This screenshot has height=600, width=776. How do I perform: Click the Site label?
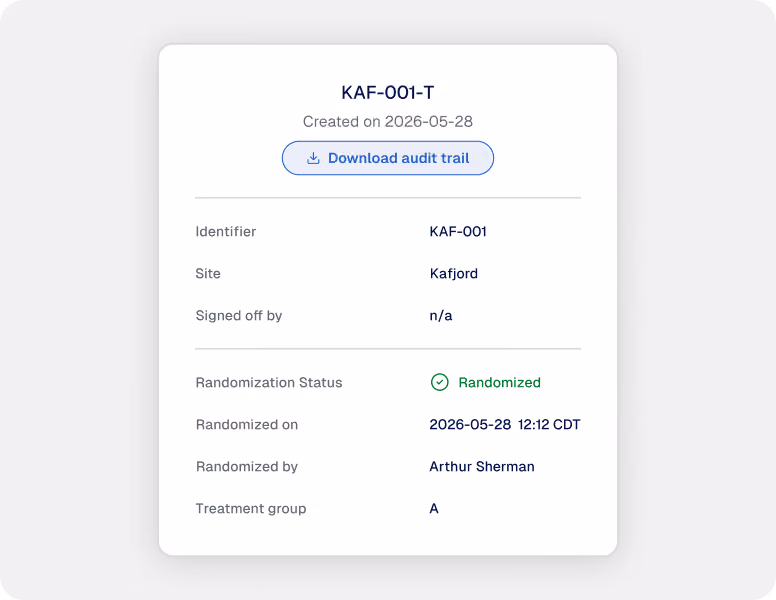tap(208, 273)
